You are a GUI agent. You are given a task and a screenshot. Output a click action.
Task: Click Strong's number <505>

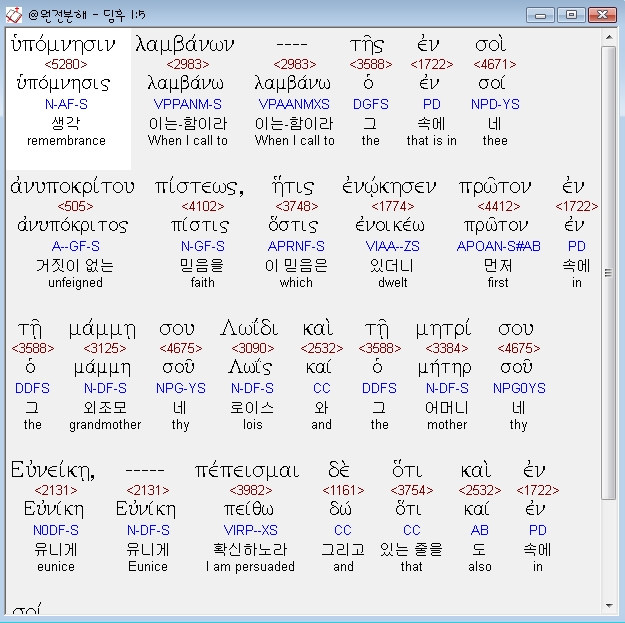(75, 206)
